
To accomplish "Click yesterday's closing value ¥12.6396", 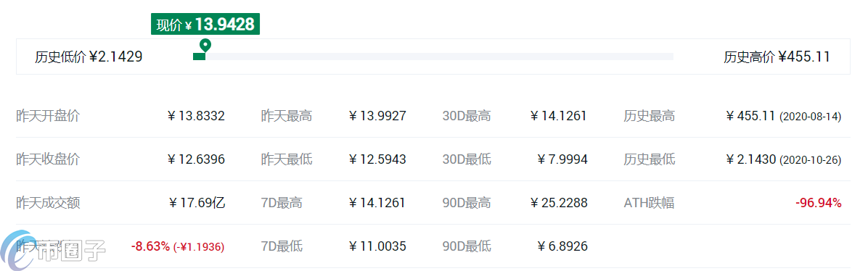I will pos(196,160).
